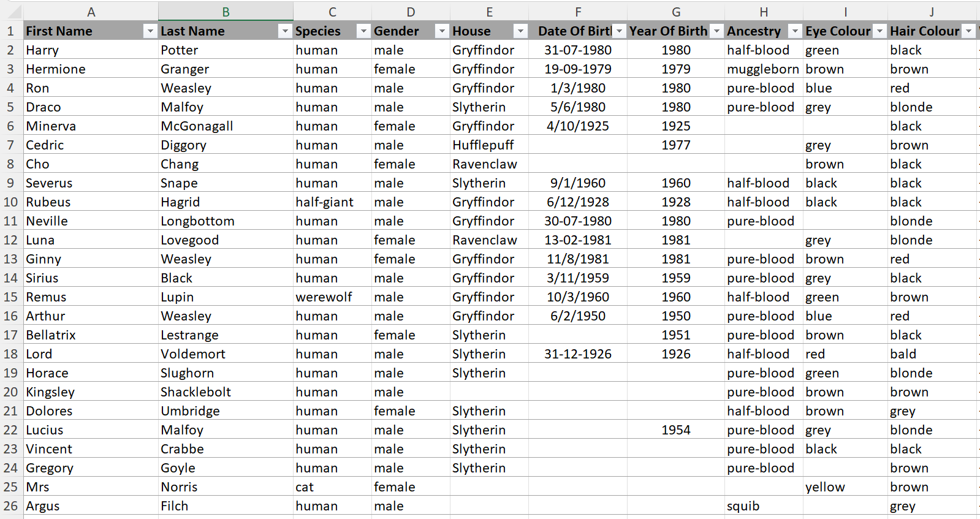Click the cat species cell
Image resolution: width=980 pixels, height=519 pixels.
click(332, 487)
